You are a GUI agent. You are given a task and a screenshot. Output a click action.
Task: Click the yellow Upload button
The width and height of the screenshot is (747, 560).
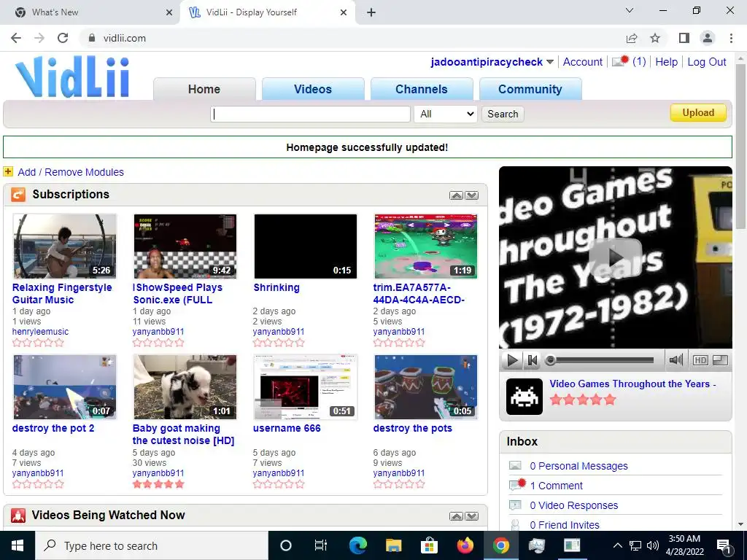(698, 113)
